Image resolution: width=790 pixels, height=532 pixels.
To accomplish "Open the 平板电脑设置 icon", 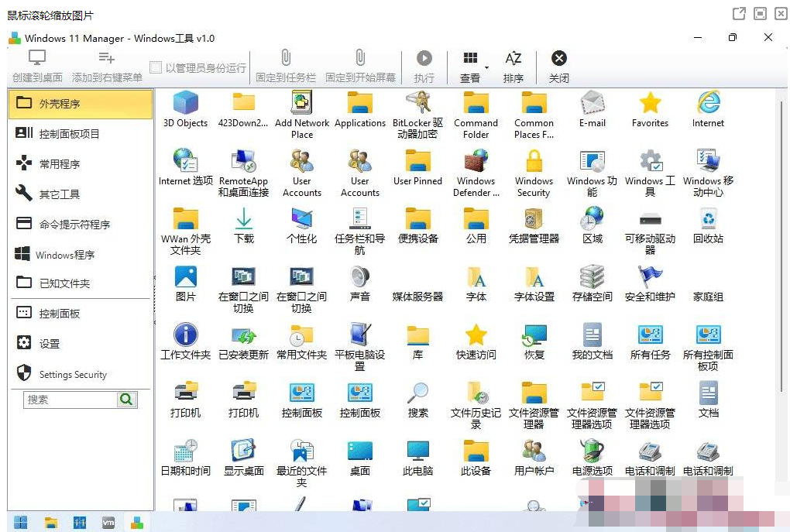I will [x=359, y=347].
